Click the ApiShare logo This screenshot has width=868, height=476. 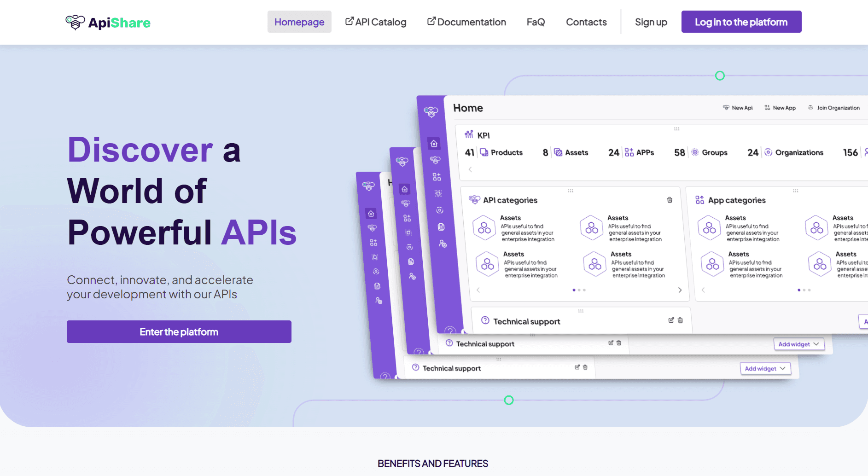[x=108, y=22]
